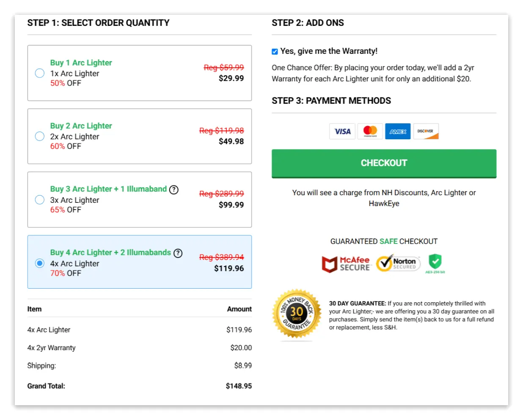The width and height of the screenshot is (523, 420).
Task: Click the $99.99 price in 3-pack card
Action: click(231, 205)
